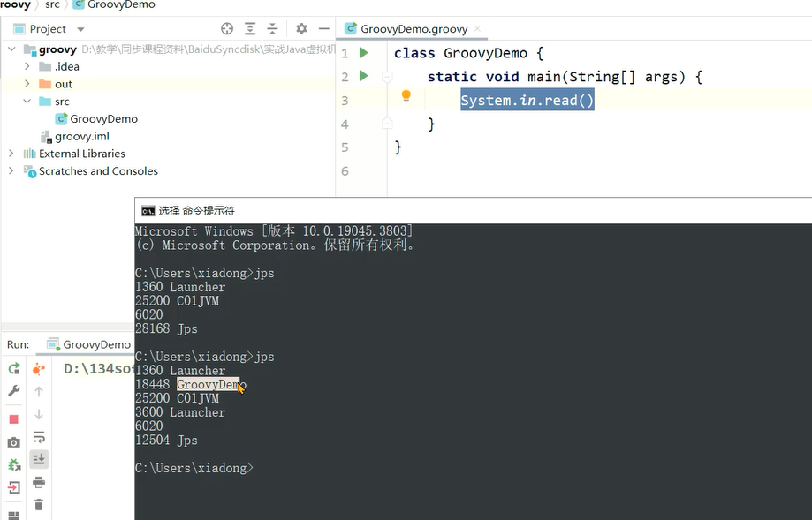Click the camera thread dump icon

click(x=14, y=442)
